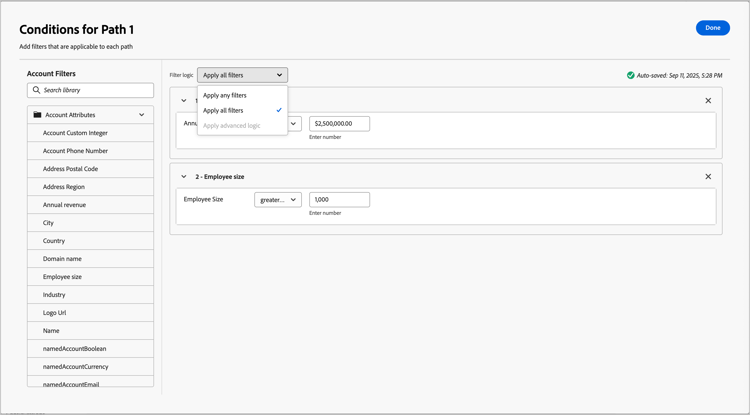This screenshot has height=415, width=750.
Task: Select City attribute
Action: (90, 223)
